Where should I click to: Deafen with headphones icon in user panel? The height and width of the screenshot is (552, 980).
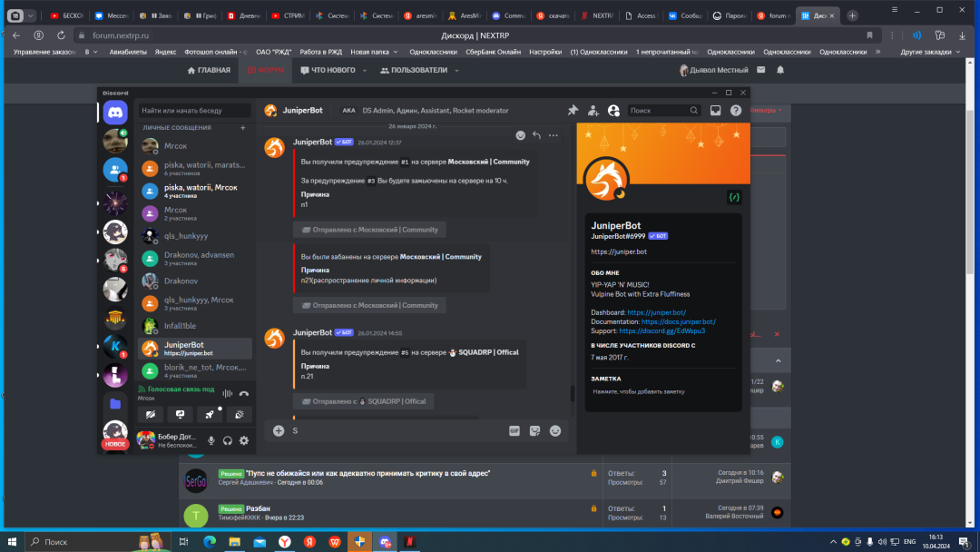coord(228,440)
